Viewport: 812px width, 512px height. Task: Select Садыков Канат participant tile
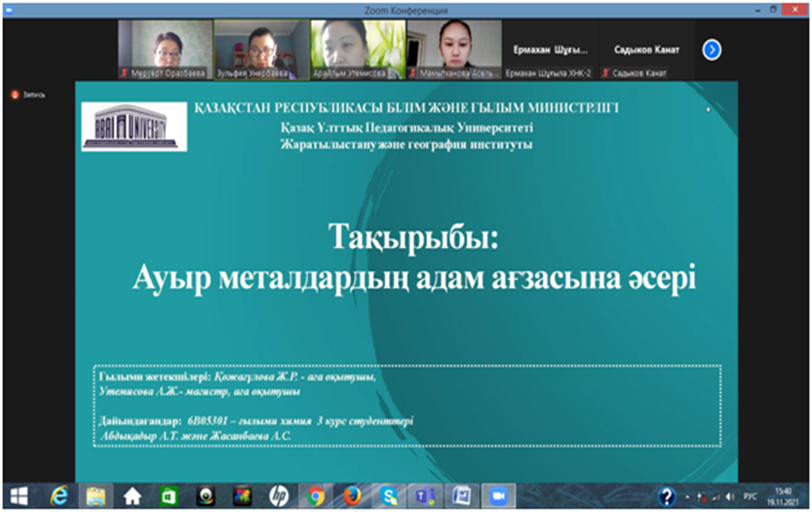[647, 50]
